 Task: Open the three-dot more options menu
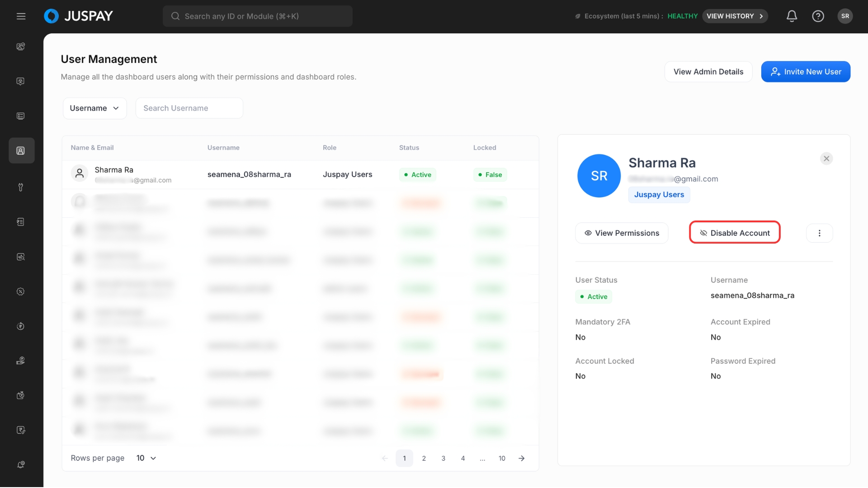tap(819, 233)
